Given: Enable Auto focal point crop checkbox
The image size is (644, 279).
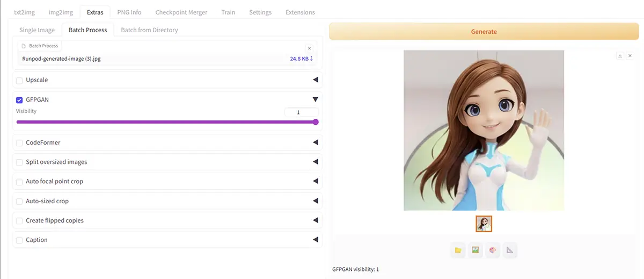Looking at the screenshot, I should tap(19, 182).
